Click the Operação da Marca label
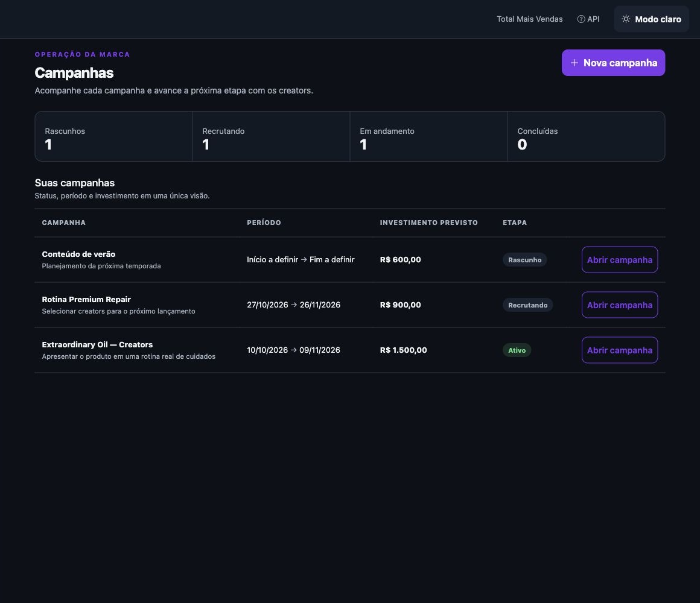This screenshot has width=700, height=603. [x=83, y=54]
